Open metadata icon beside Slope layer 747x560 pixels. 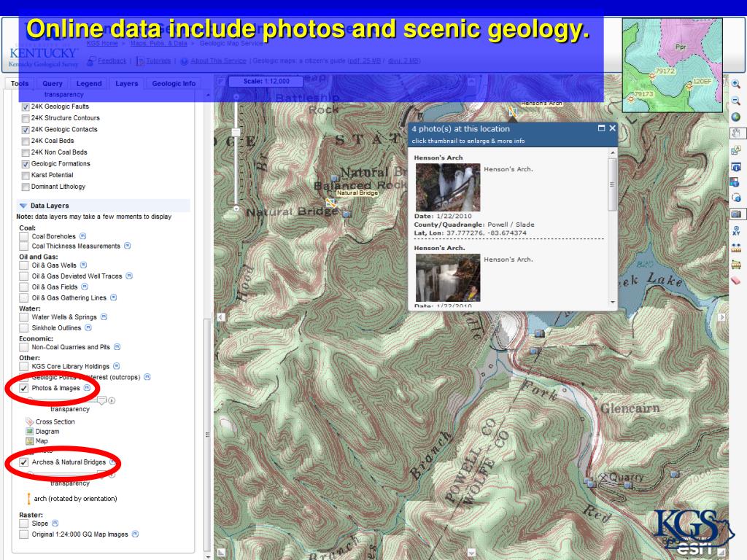pyautogui.click(x=55, y=524)
